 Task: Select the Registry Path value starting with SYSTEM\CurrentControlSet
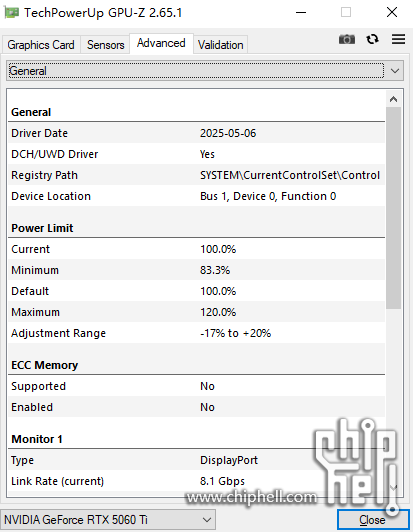pyautogui.click(x=290, y=175)
